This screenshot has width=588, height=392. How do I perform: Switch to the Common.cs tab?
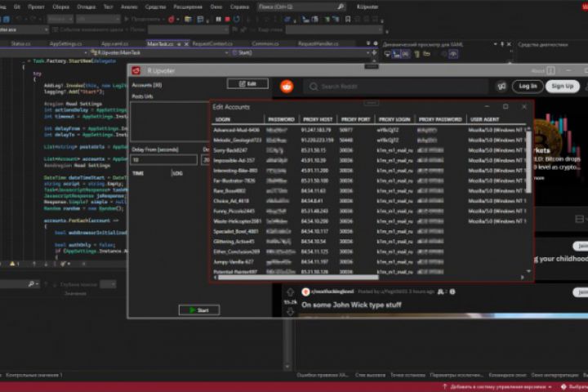click(265, 44)
